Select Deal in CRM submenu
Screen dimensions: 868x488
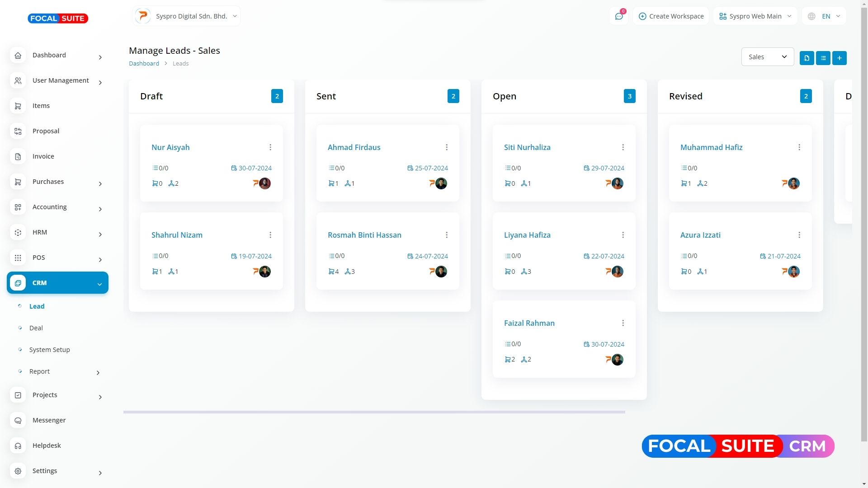coord(36,328)
